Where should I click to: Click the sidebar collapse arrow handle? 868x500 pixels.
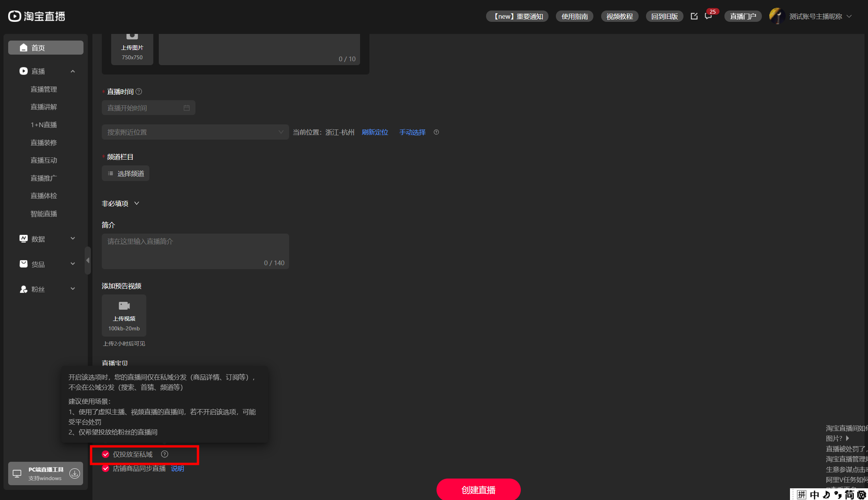pyautogui.click(x=88, y=260)
